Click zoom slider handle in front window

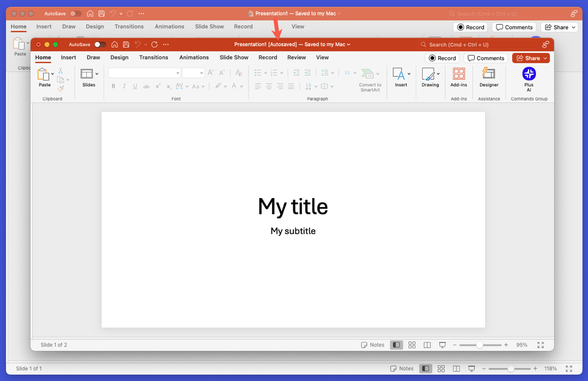pyautogui.click(x=480, y=345)
